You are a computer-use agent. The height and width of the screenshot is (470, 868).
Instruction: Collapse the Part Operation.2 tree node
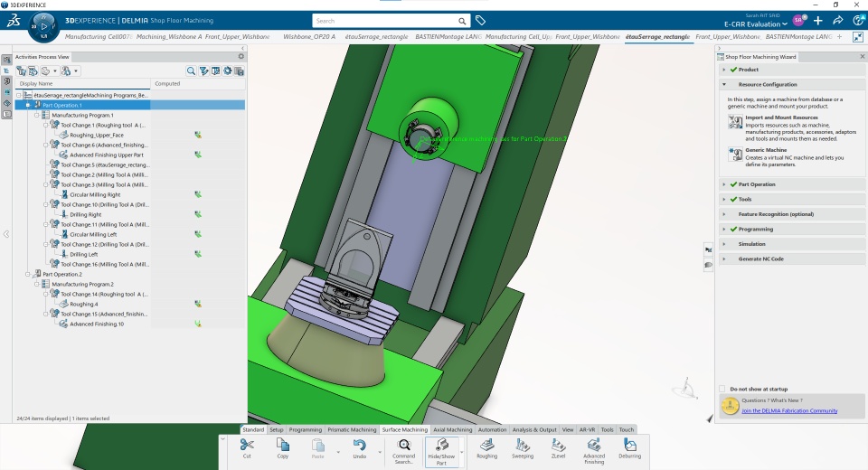point(28,274)
